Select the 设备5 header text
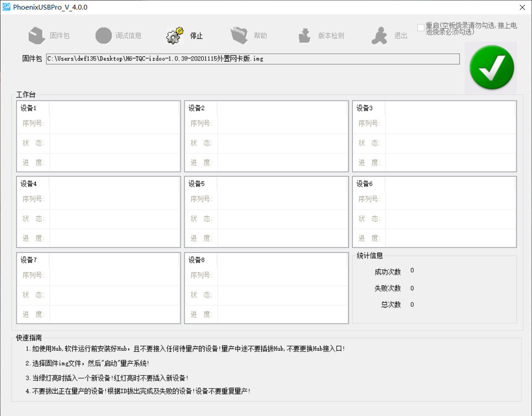The image size is (532, 416). tap(196, 184)
